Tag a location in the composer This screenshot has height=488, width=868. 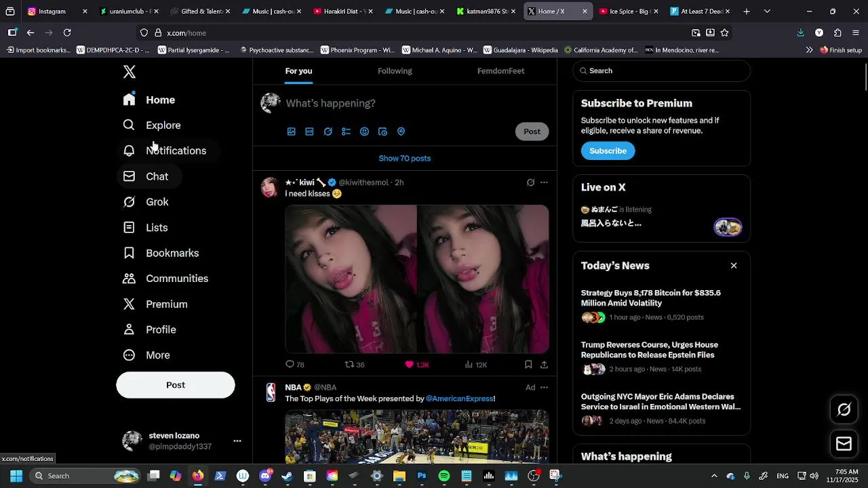click(401, 131)
